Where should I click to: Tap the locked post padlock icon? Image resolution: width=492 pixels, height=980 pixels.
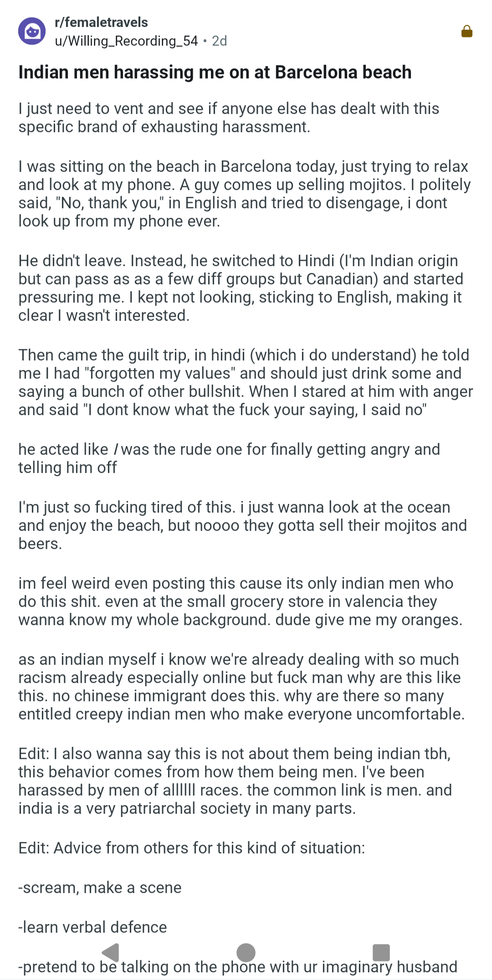(466, 31)
